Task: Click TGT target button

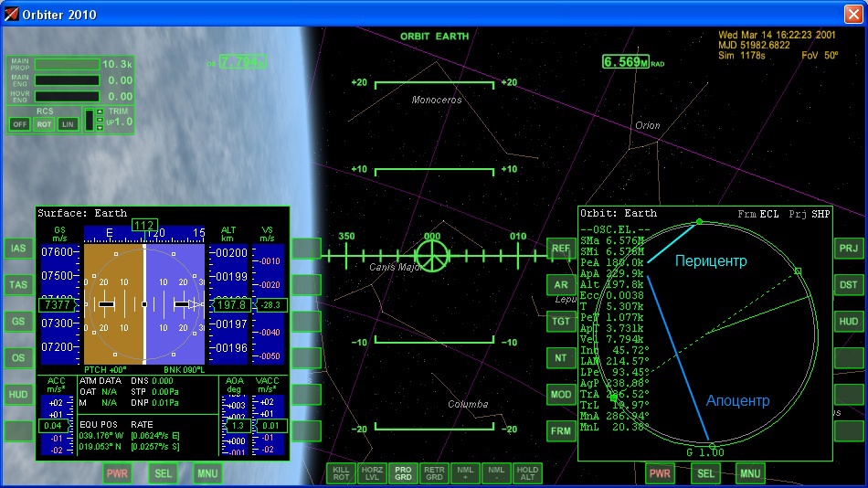Action: [561, 322]
